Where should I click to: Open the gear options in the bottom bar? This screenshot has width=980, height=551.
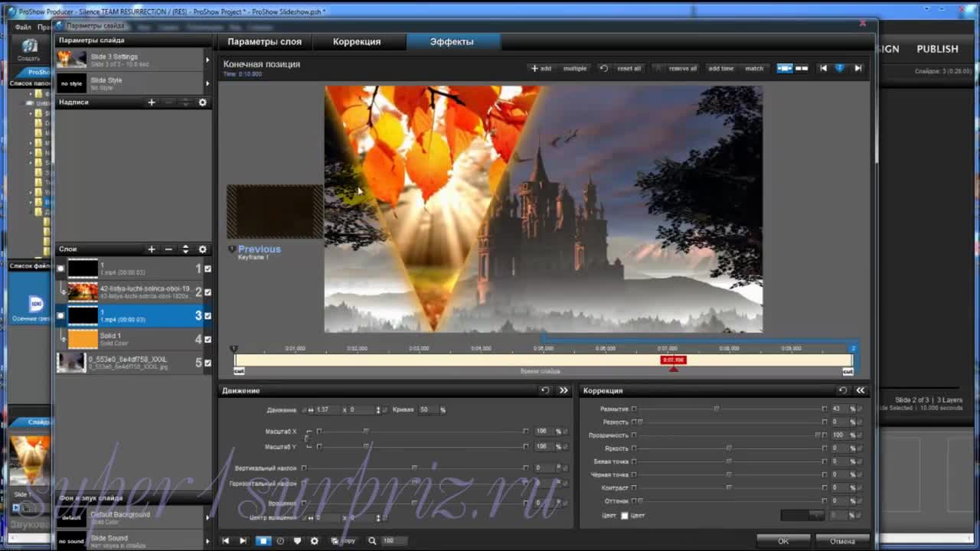315,540
